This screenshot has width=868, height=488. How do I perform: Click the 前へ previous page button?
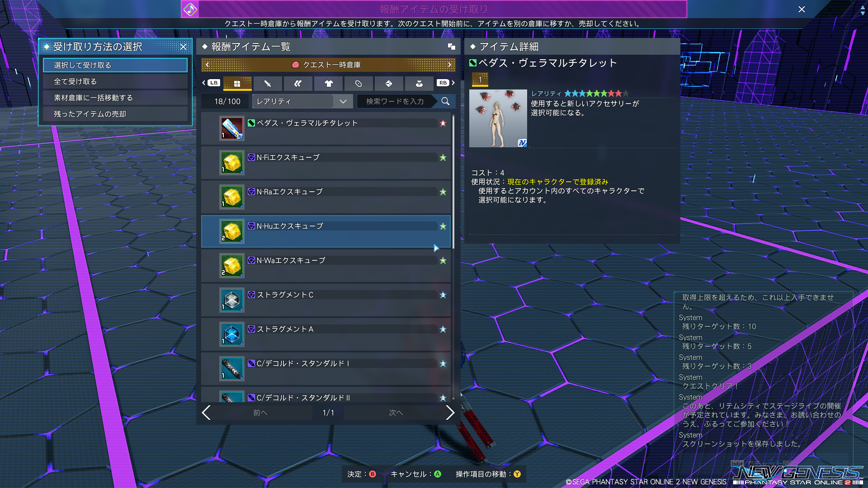click(260, 413)
